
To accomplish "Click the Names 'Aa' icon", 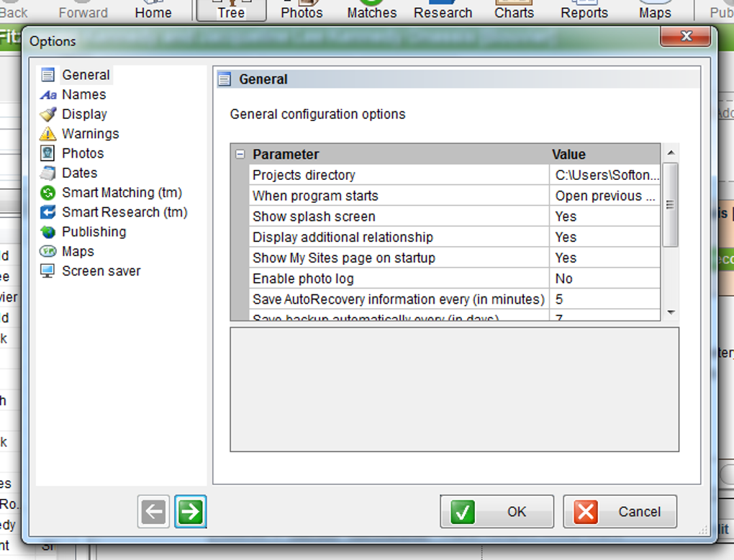I will [x=47, y=94].
